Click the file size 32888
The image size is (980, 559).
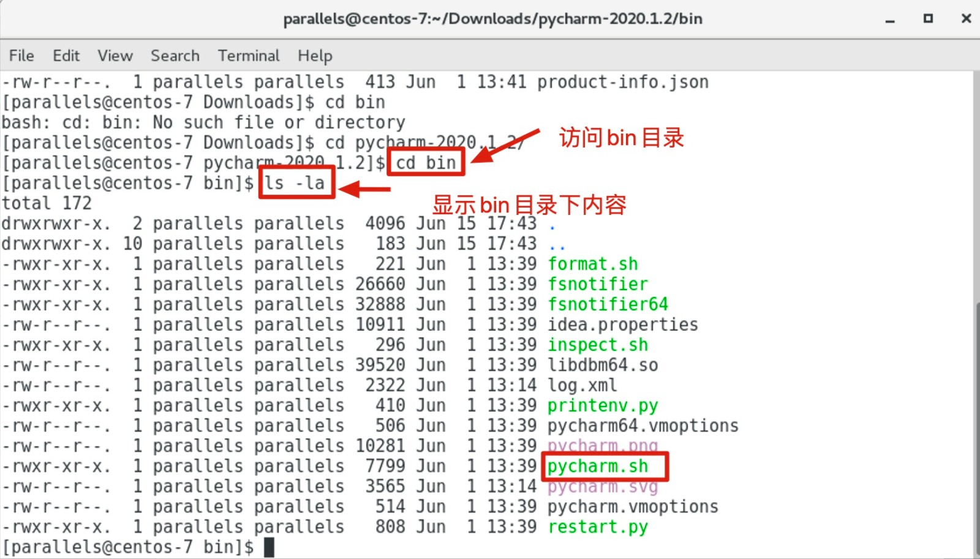coord(380,304)
